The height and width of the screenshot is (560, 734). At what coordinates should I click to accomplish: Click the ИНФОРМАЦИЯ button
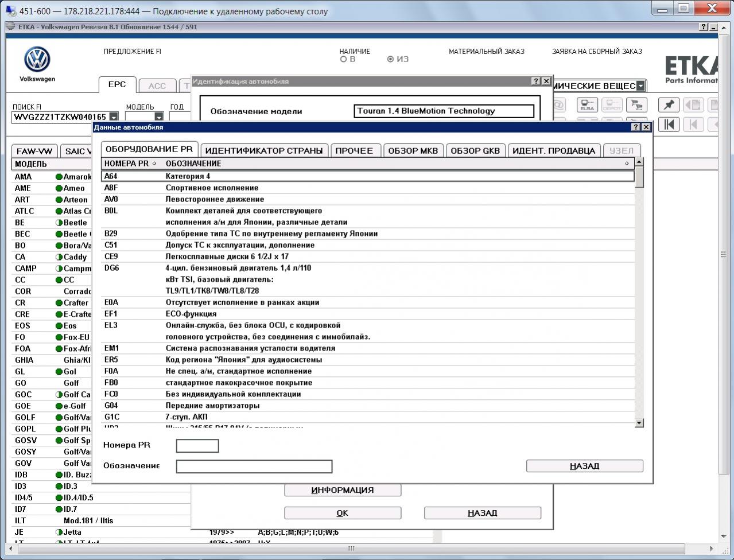click(x=343, y=490)
